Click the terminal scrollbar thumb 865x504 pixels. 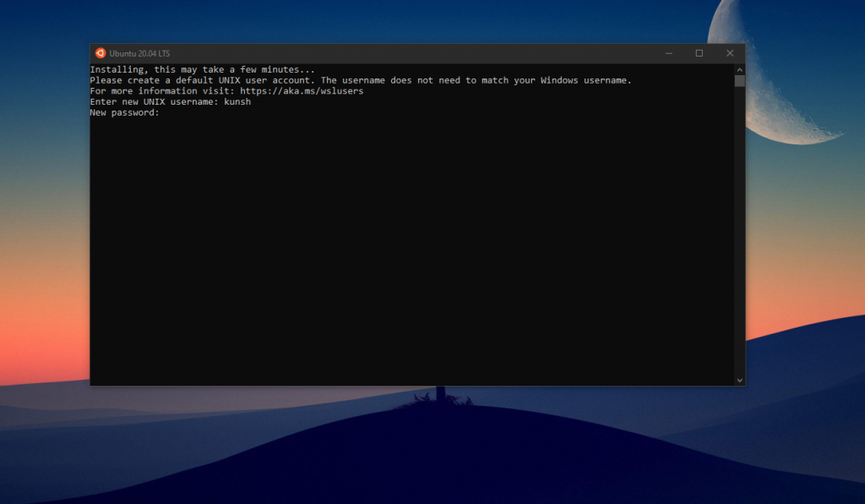point(740,81)
